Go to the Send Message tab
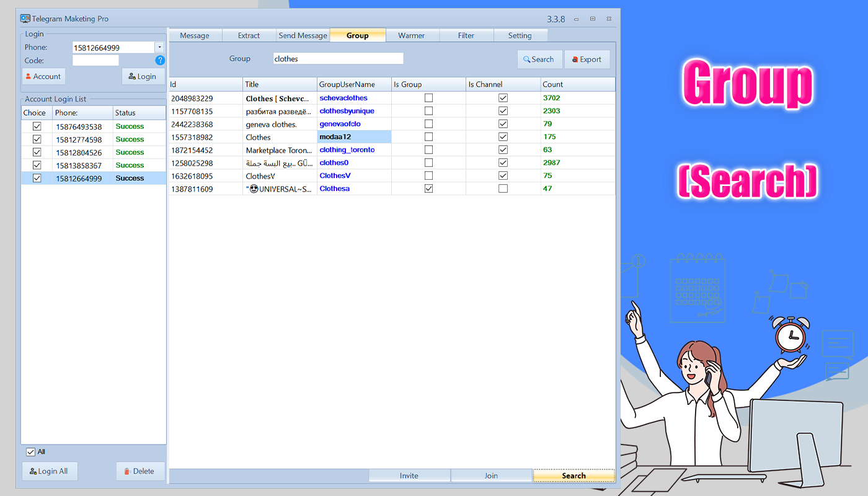This screenshot has height=496, width=868. (303, 35)
